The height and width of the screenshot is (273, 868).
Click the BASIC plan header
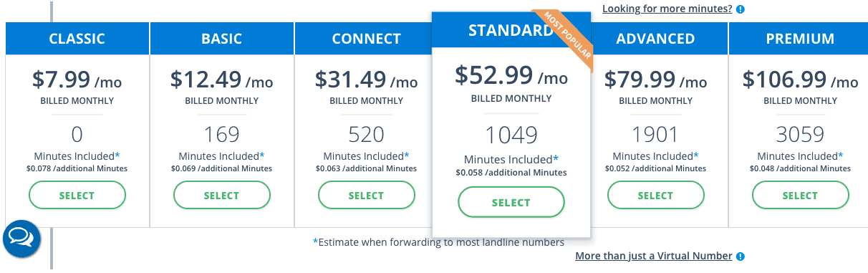[x=222, y=39]
